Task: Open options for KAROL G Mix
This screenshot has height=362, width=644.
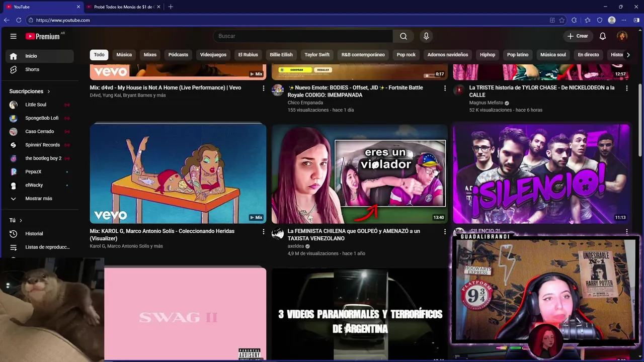Action: (x=263, y=232)
